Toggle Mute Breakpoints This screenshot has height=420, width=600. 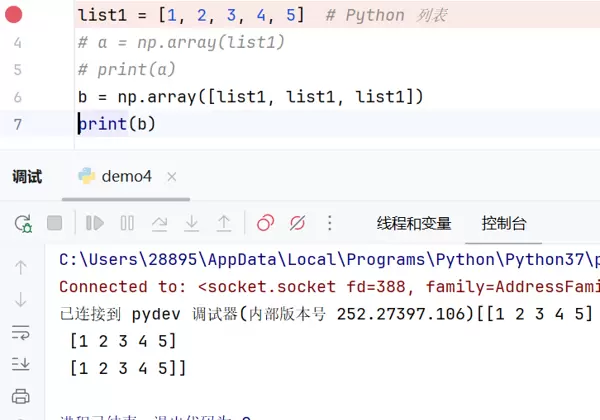tap(297, 223)
